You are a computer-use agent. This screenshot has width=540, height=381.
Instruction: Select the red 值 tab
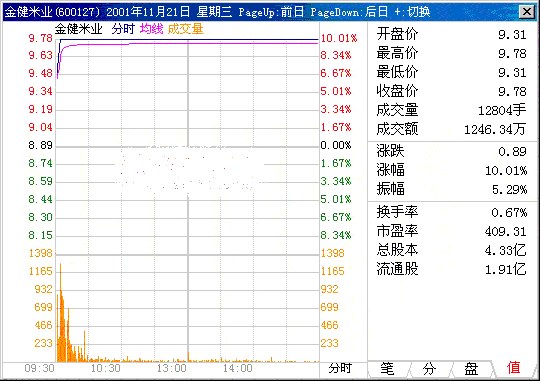pos(513,369)
